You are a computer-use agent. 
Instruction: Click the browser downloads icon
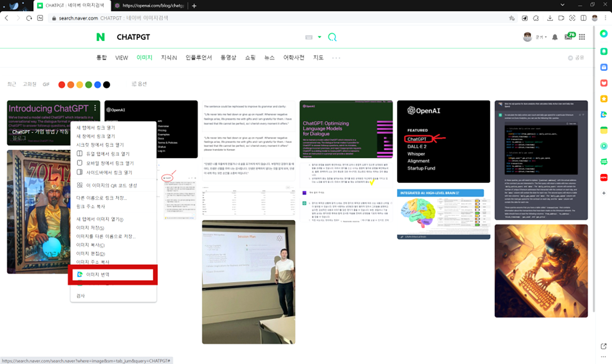click(550, 18)
